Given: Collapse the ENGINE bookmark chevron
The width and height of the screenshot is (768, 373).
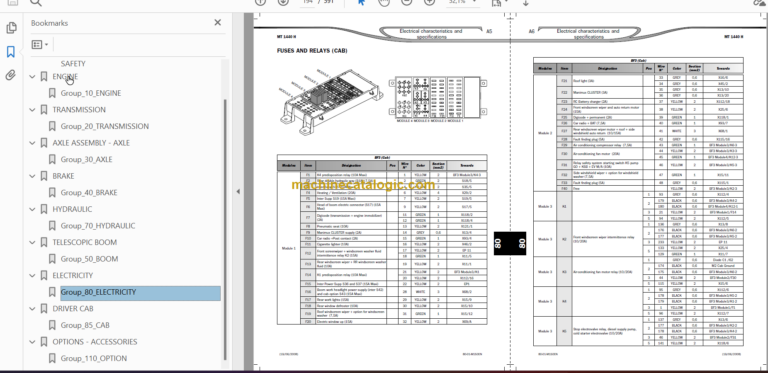Looking at the screenshot, I should tap(32, 77).
